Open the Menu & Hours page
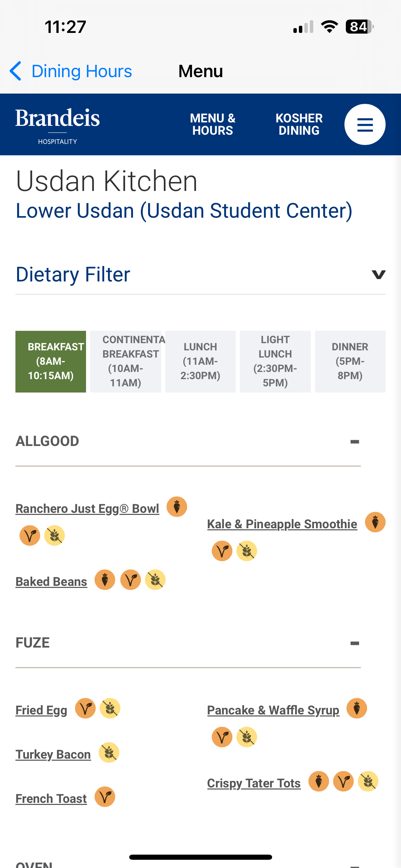 (212, 124)
